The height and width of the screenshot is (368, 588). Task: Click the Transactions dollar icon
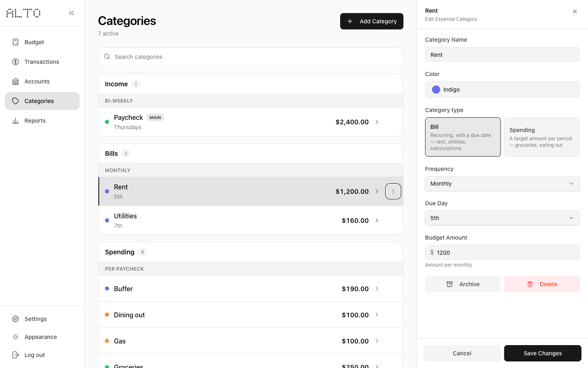16,62
